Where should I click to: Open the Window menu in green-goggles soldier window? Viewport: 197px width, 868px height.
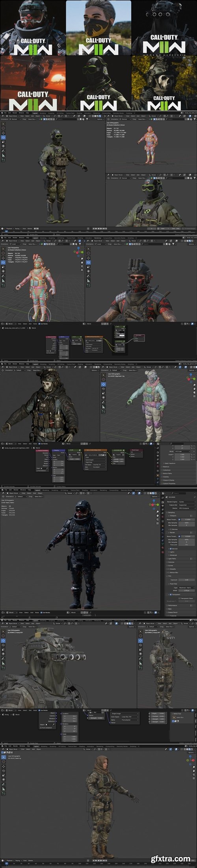click(21, 113)
